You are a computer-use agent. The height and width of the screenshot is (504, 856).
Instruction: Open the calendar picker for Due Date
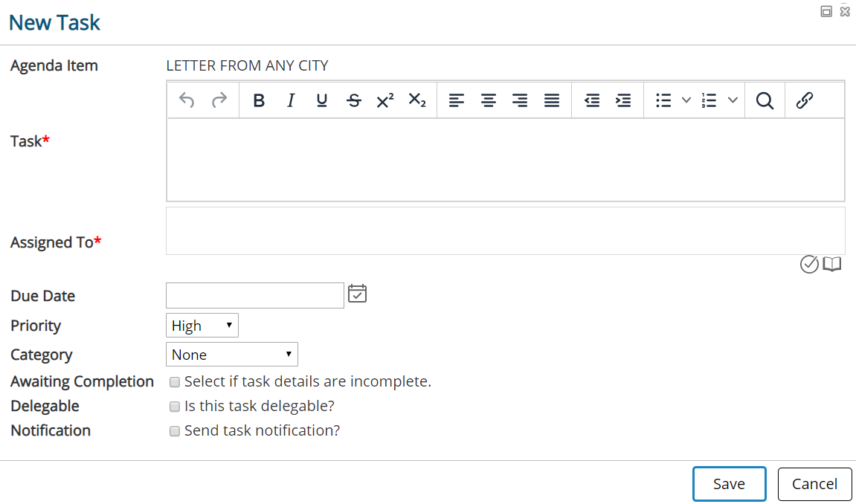[x=358, y=294]
